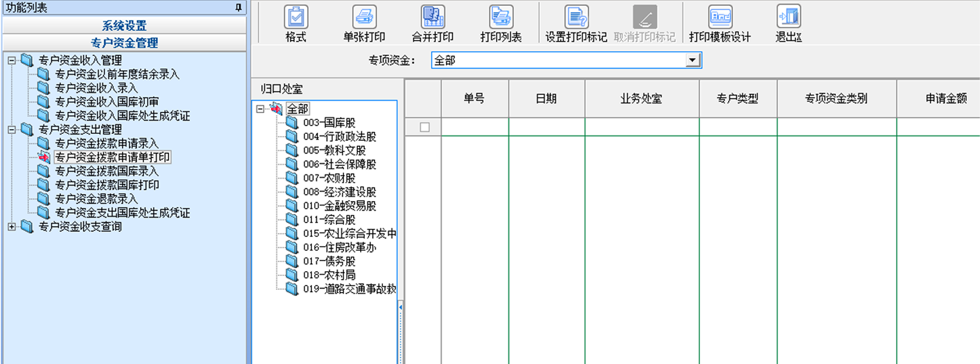Image resolution: width=980 pixels, height=364 pixels.
Task: Click folder icon beside 专户资金收入录入
Action: pyautogui.click(x=43, y=88)
